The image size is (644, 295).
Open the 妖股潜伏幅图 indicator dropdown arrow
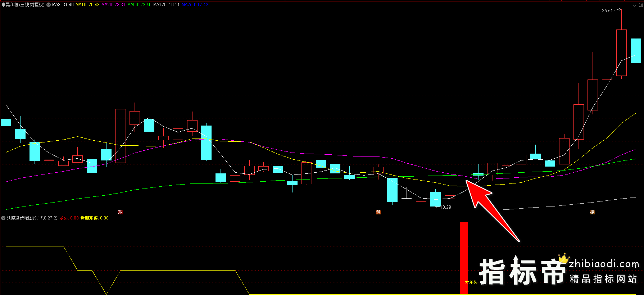point(4,218)
